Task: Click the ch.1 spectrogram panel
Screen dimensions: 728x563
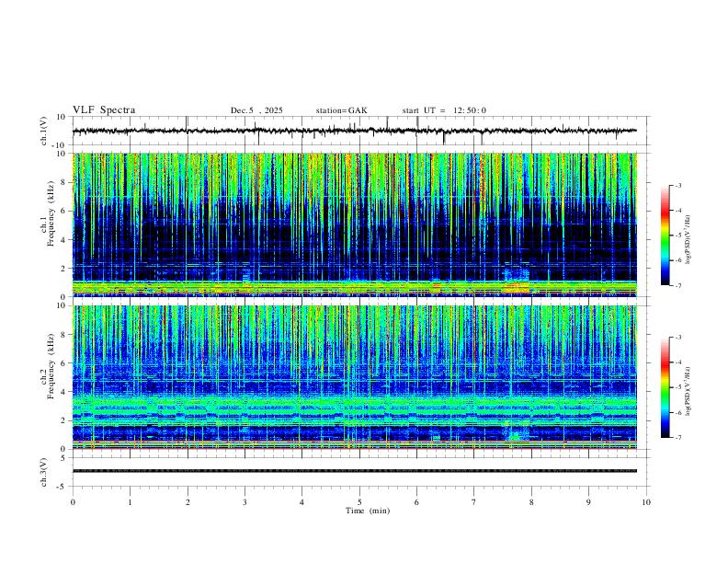Action: (354, 224)
